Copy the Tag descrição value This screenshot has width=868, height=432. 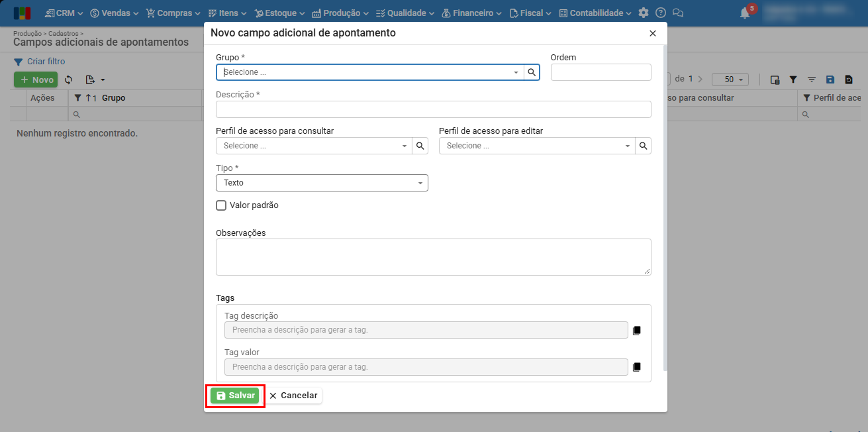tap(637, 330)
